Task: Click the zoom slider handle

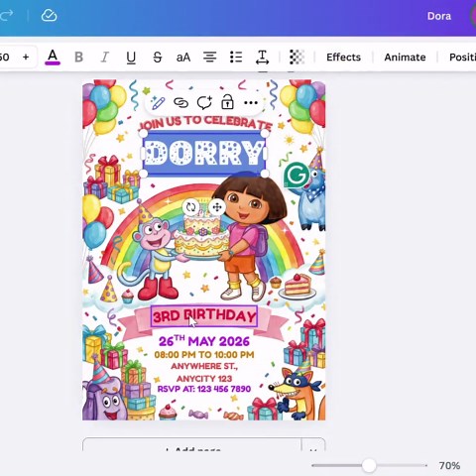Action: (369, 465)
